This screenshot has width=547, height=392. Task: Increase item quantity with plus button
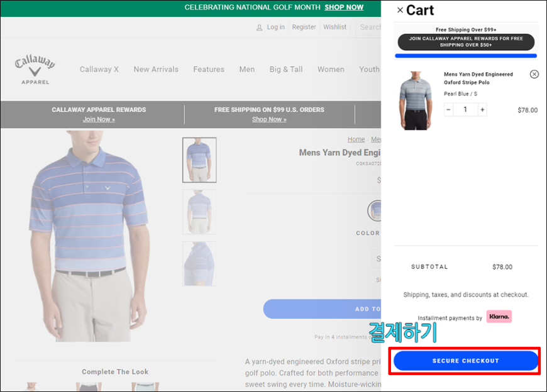482,110
